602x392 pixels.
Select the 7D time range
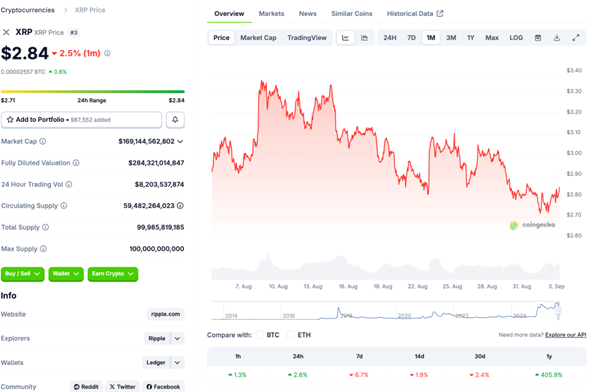[x=411, y=38]
